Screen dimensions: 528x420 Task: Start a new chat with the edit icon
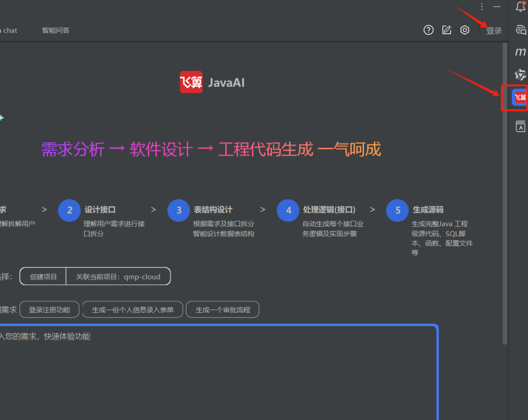447,30
